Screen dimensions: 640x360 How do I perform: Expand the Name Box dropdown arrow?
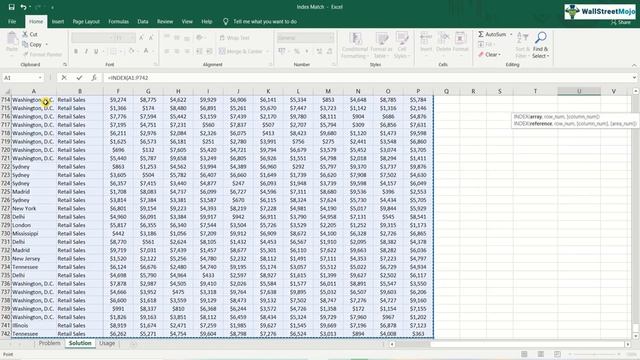(x=40, y=78)
